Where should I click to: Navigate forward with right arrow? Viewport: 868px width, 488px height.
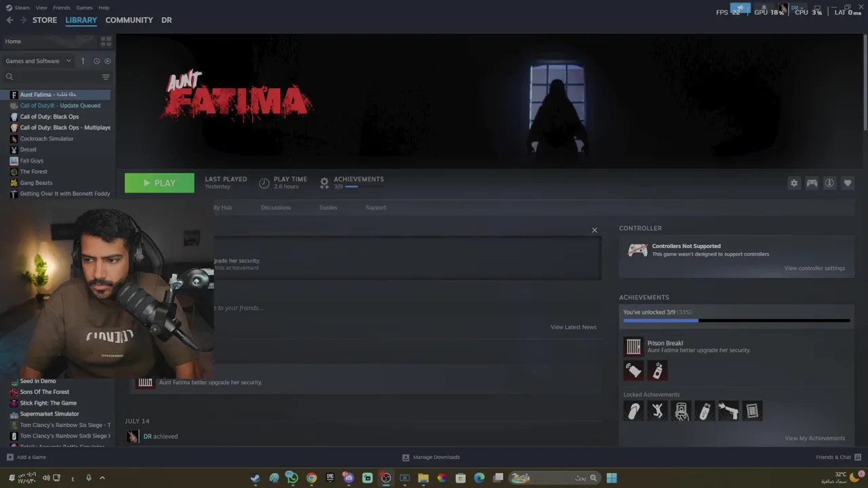click(23, 20)
